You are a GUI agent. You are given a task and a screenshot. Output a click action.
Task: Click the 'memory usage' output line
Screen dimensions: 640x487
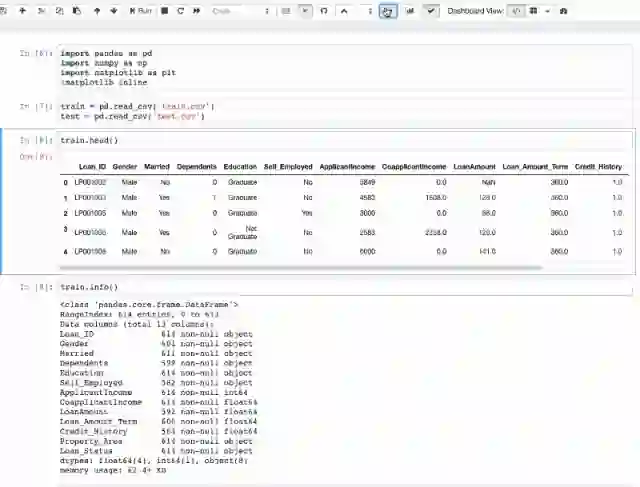113,470
